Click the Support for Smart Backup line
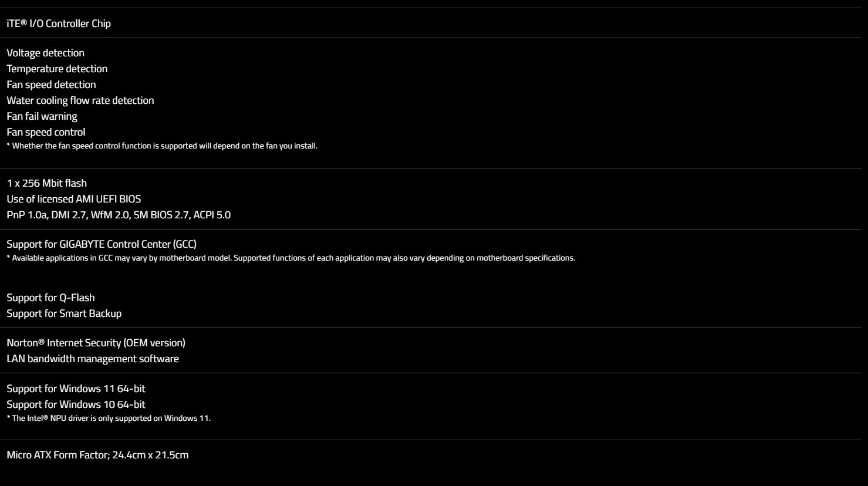 [x=64, y=313]
